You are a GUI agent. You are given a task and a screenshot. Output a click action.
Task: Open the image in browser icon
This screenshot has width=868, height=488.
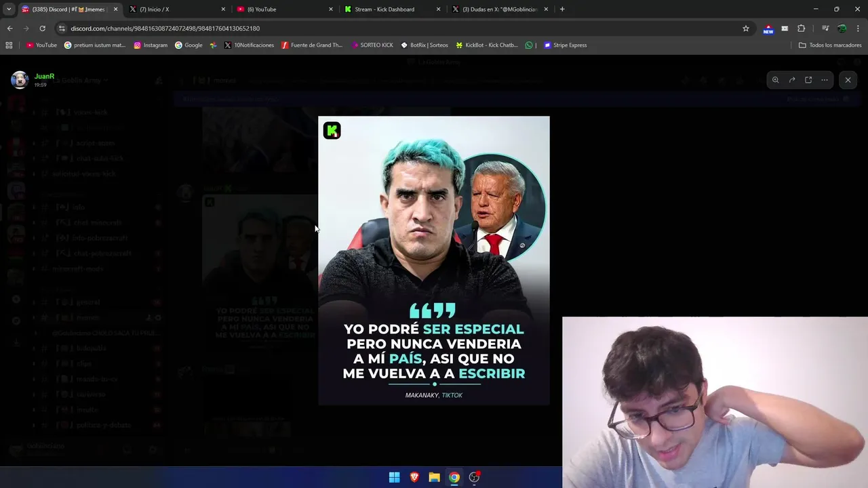(x=808, y=80)
